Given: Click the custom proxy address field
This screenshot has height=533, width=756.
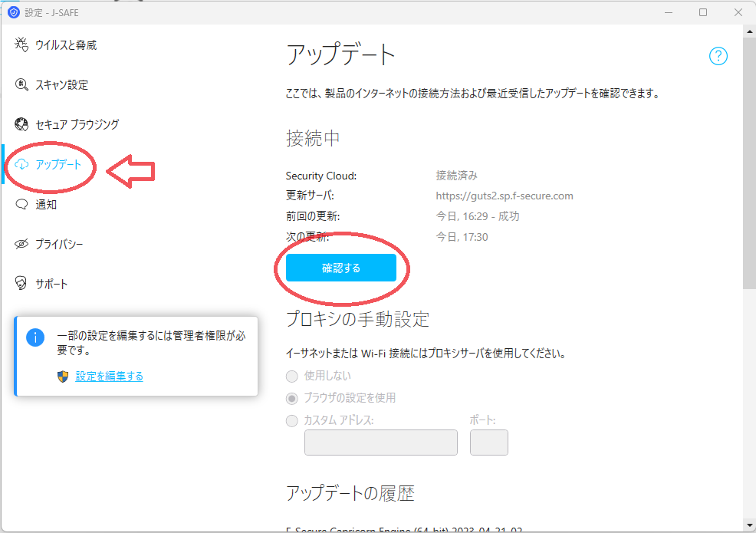Looking at the screenshot, I should (381, 443).
